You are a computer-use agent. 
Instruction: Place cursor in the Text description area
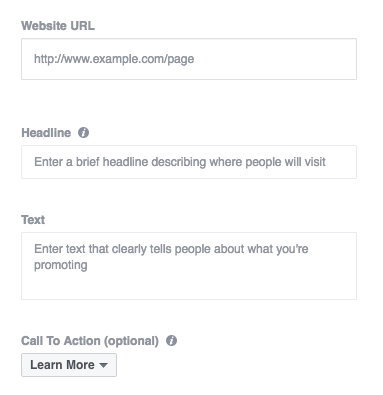tap(189, 266)
